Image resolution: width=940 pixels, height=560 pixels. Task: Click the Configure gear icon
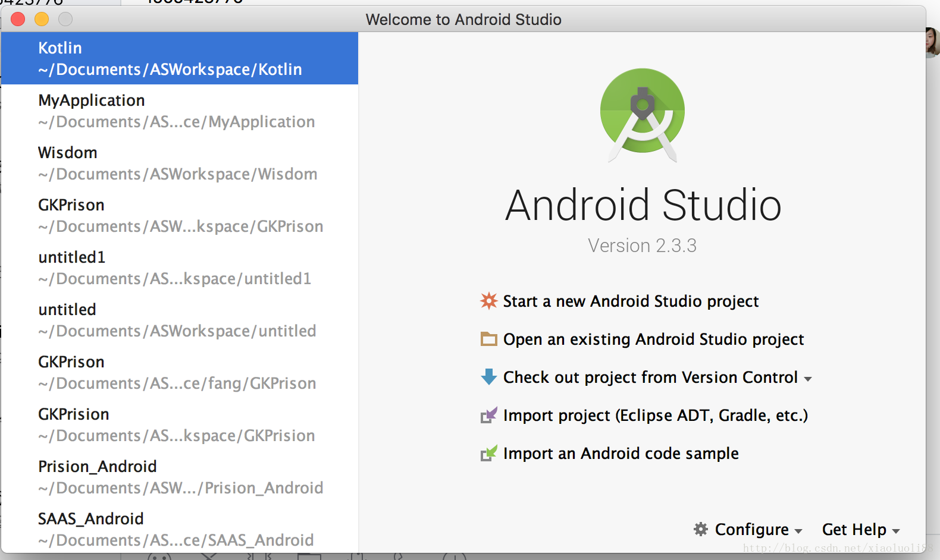pyautogui.click(x=701, y=529)
